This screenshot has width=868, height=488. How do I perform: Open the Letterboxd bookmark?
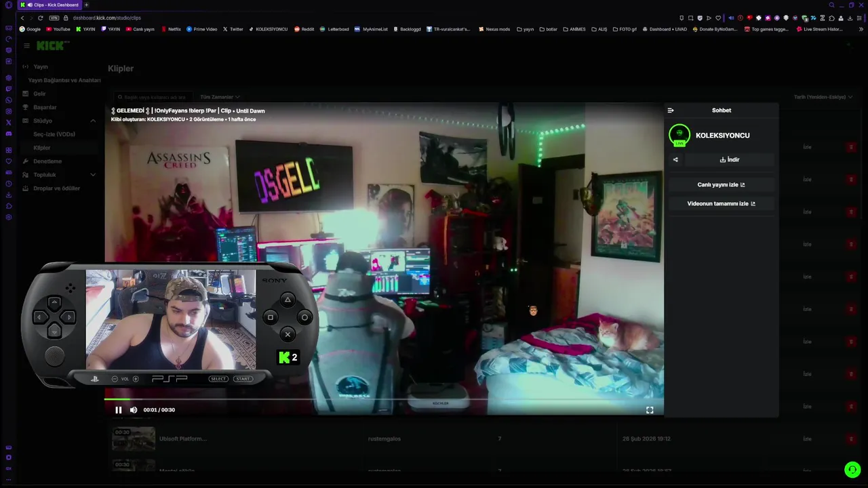click(334, 29)
